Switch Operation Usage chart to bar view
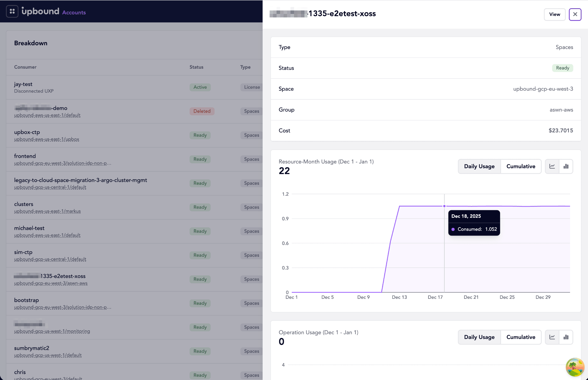Viewport: 588px width, 380px height. coord(566,337)
